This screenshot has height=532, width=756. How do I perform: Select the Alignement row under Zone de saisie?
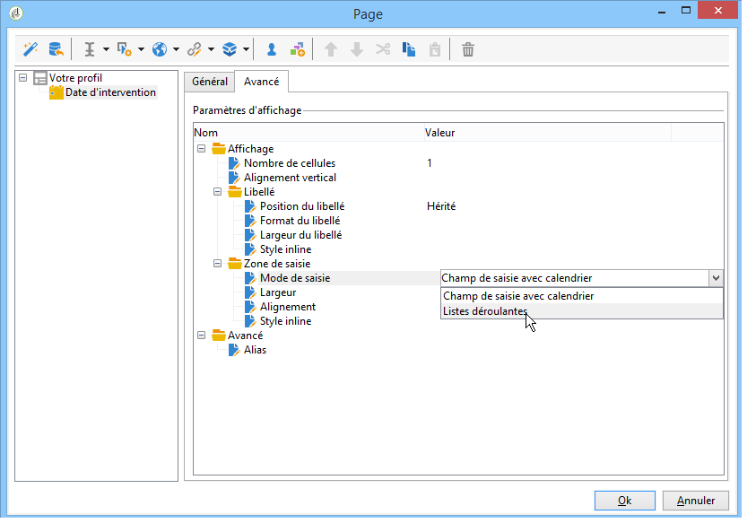click(x=287, y=307)
